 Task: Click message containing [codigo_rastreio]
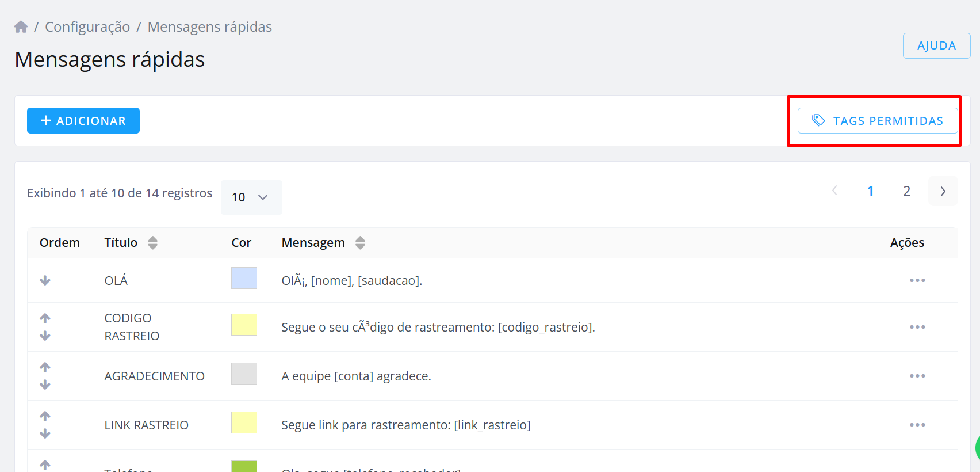[438, 327]
